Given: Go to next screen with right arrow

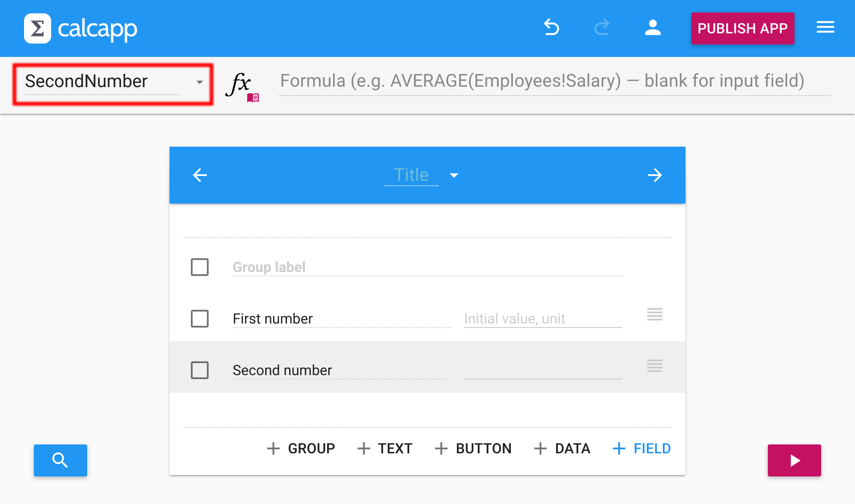Looking at the screenshot, I should pyautogui.click(x=655, y=175).
